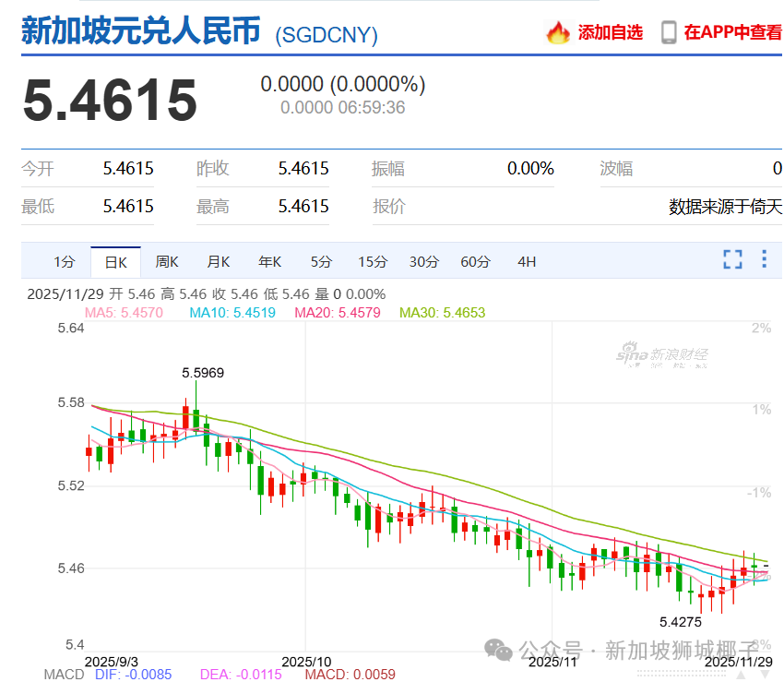
Task: Toggle fullscreen chart view icon
Action: coord(732,259)
